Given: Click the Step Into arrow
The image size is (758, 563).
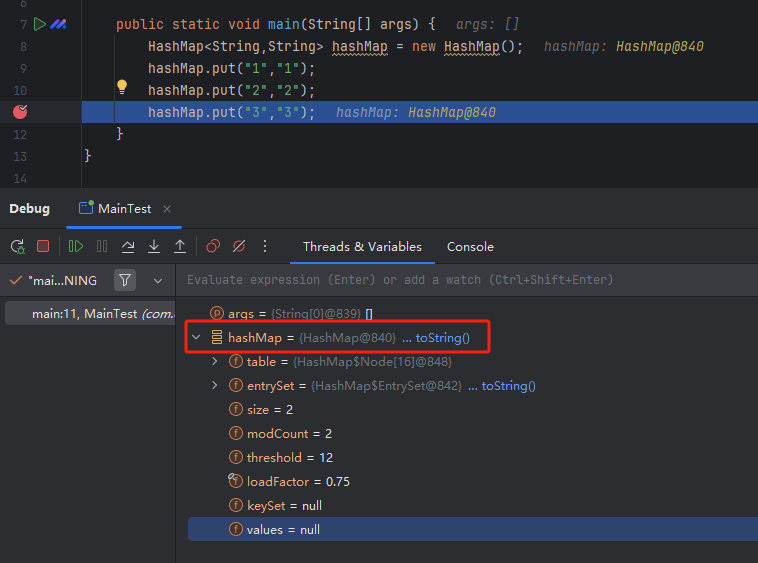Looking at the screenshot, I should pyautogui.click(x=154, y=246).
